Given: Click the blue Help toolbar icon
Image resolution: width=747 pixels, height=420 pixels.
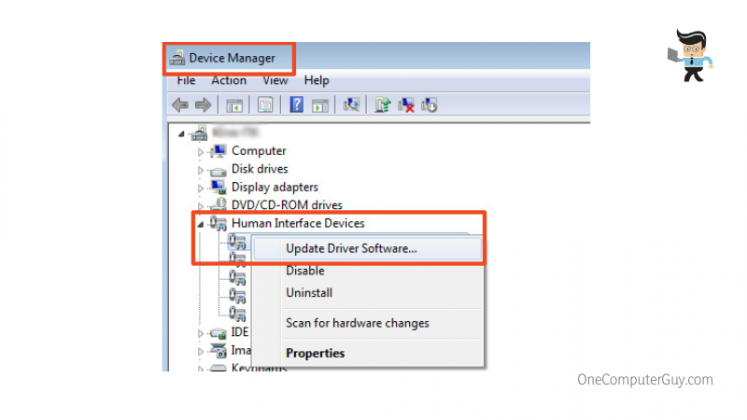Looking at the screenshot, I should coord(297,104).
